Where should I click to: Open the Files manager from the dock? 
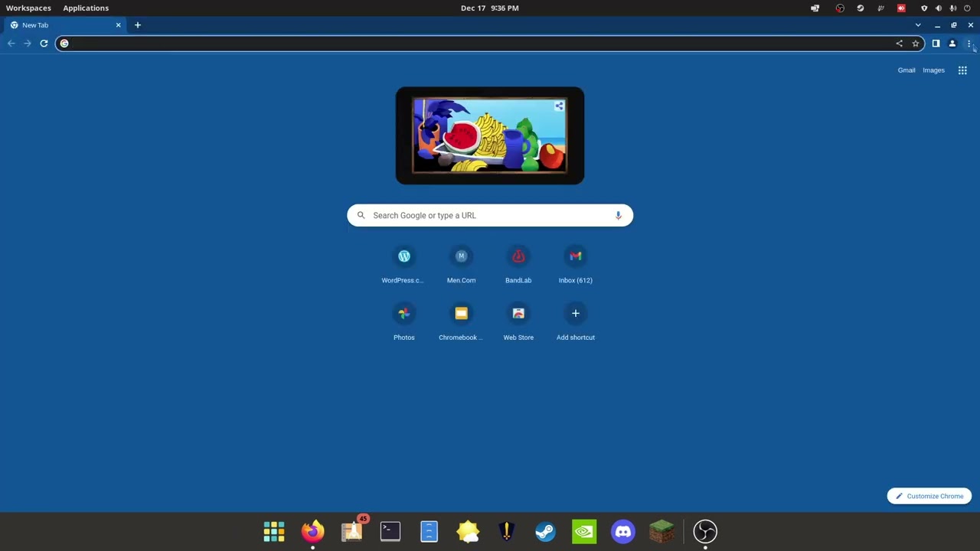pos(429,531)
